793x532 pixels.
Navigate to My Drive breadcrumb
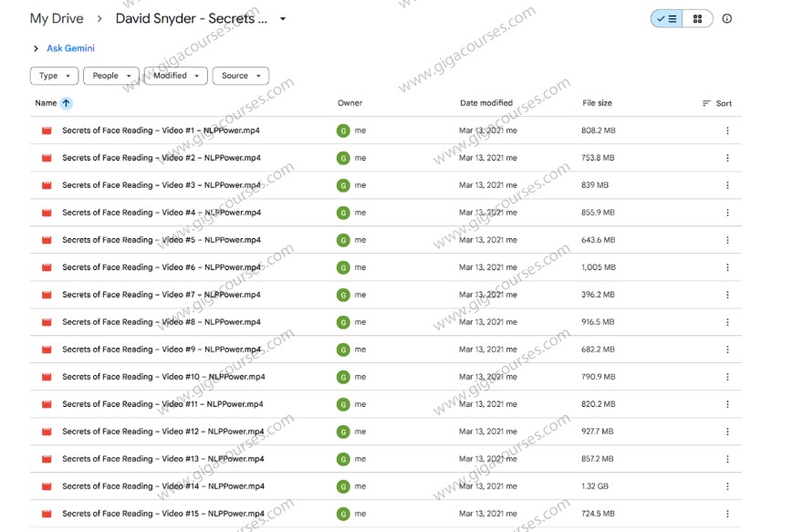tap(57, 19)
